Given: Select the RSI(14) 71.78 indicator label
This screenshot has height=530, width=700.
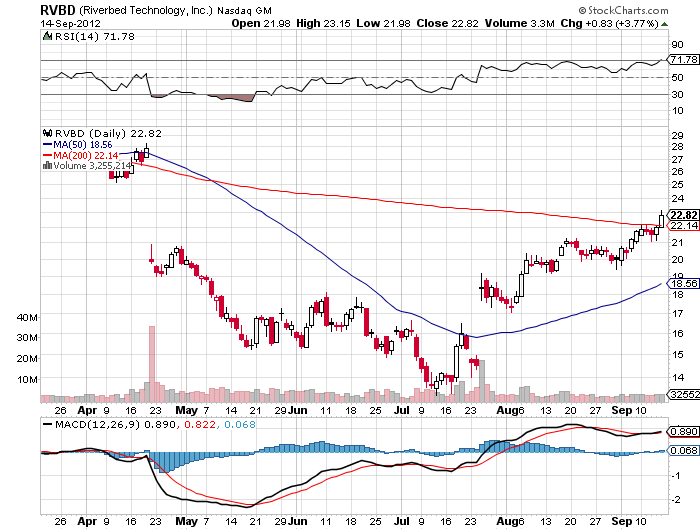Looking at the screenshot, I should (95, 36).
